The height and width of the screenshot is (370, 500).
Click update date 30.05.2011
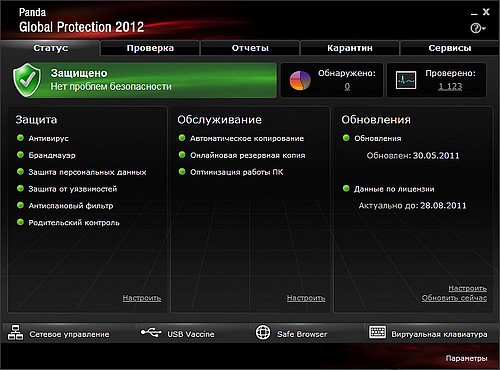[x=436, y=156]
